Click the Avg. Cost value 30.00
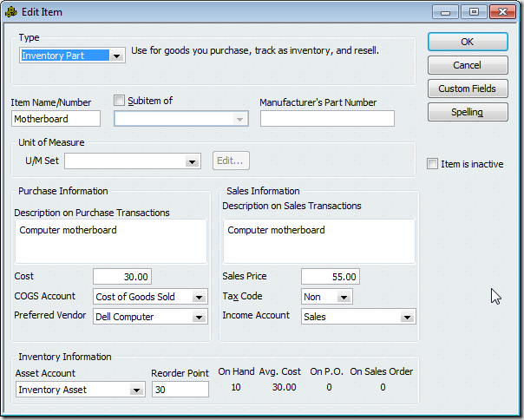Screen dimensions: 524x420 click(x=284, y=387)
